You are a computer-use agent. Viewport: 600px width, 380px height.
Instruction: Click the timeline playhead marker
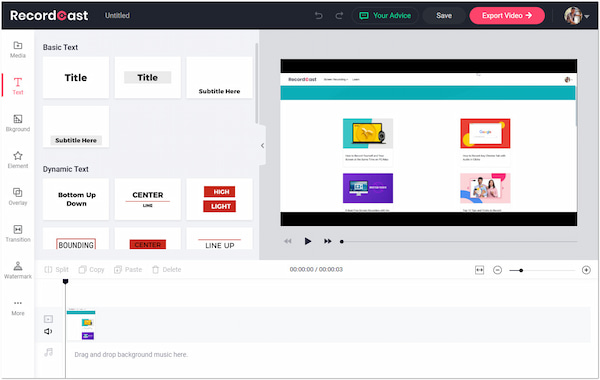click(x=65, y=282)
